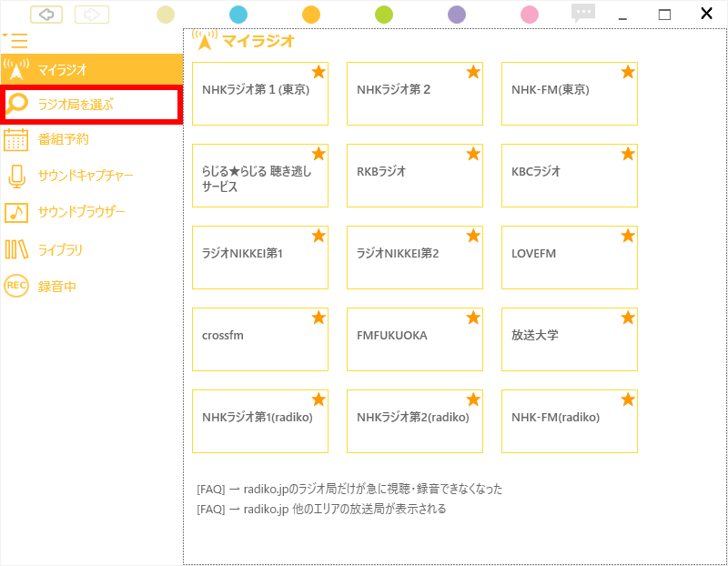Open the FMFUKUOKA station tile
The height and width of the screenshot is (566, 728).
415,339
